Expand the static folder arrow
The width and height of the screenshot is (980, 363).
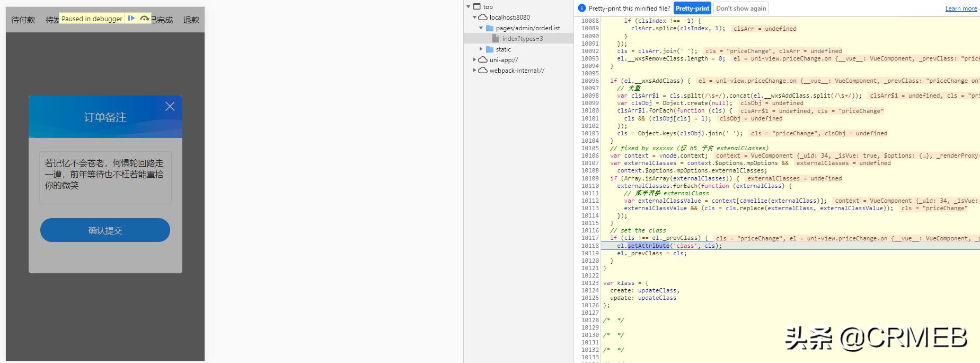pyautogui.click(x=481, y=49)
